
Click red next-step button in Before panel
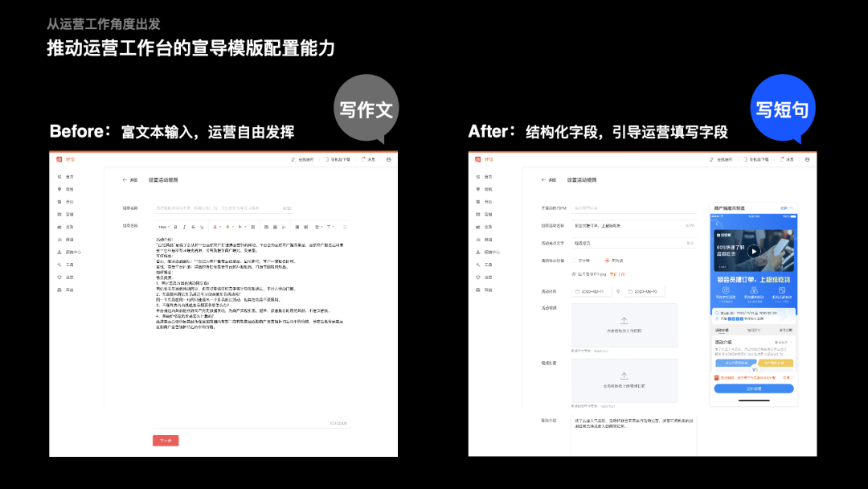166,441
